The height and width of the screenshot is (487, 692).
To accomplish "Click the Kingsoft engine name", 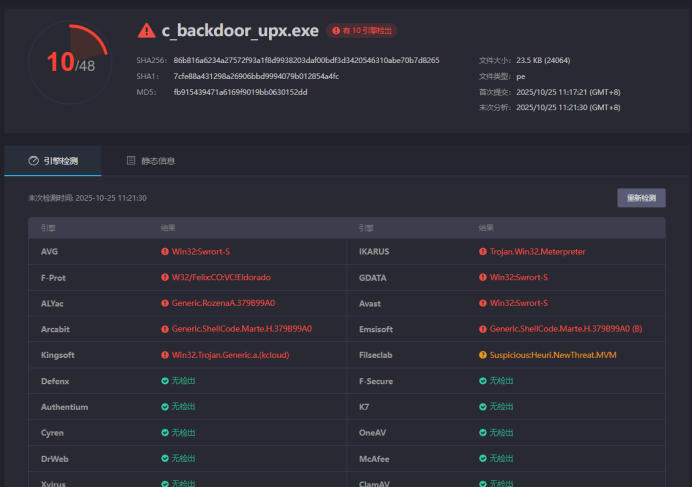I will click(58, 355).
